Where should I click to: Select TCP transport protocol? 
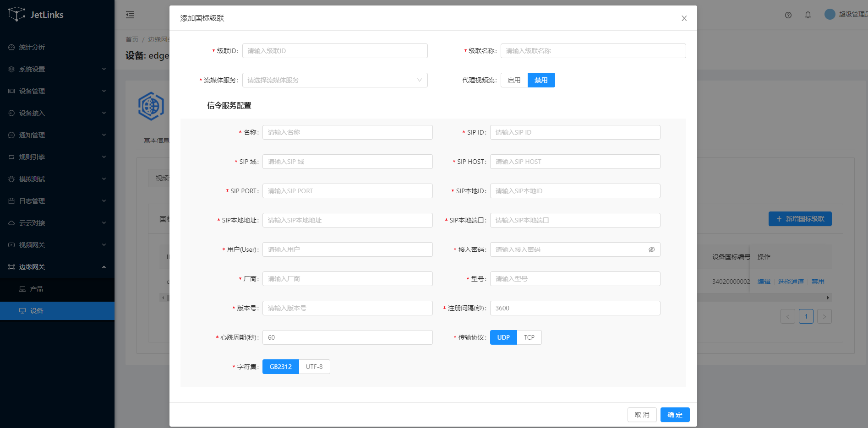pyautogui.click(x=529, y=337)
